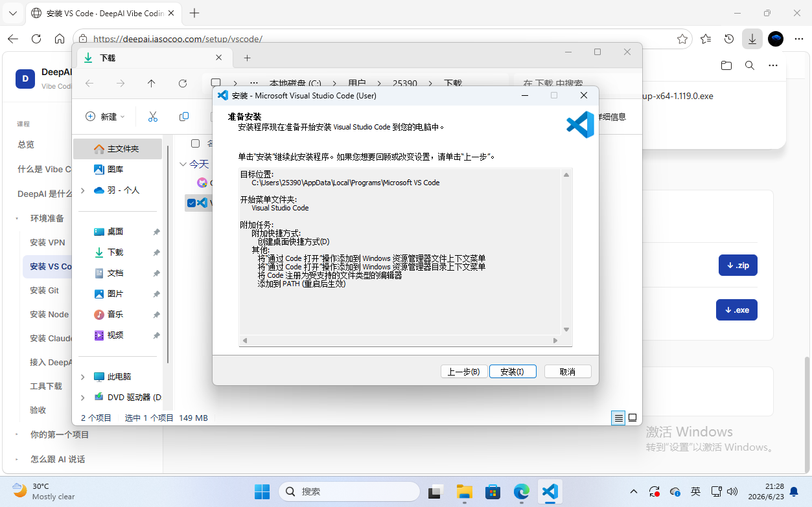Click the summary horizontal scroll right arrow
The height and width of the screenshot is (507, 812).
[x=555, y=341]
